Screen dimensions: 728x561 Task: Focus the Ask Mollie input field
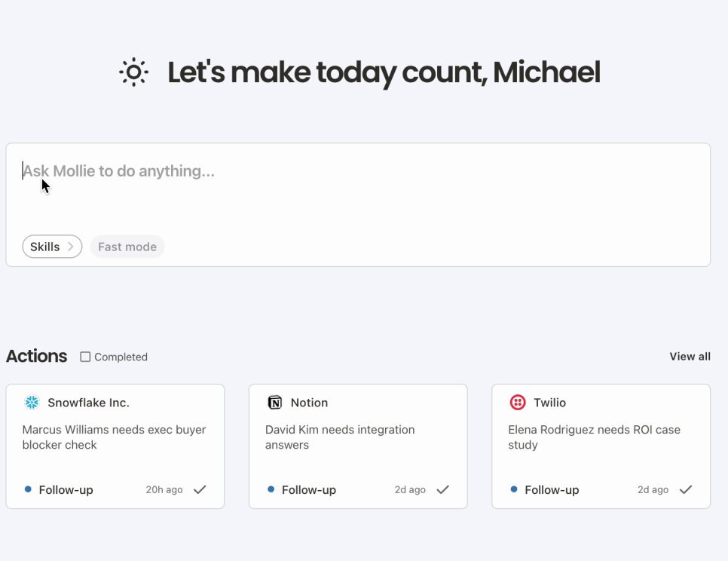[x=358, y=205]
